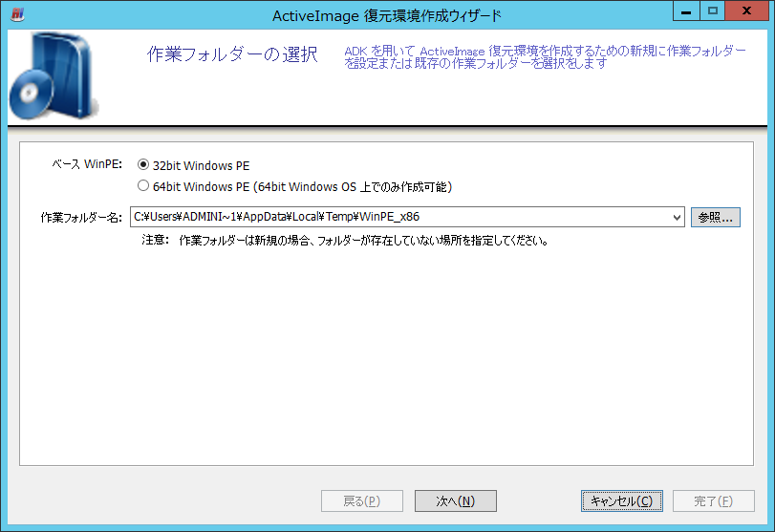Click the キャンセル(C) cancel button
Viewport: 775px width, 532px height.
click(622, 500)
